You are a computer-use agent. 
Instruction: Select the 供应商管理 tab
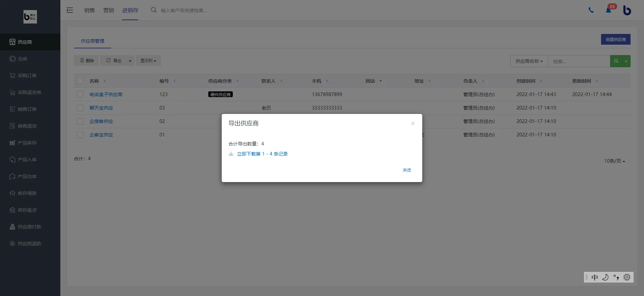click(93, 41)
